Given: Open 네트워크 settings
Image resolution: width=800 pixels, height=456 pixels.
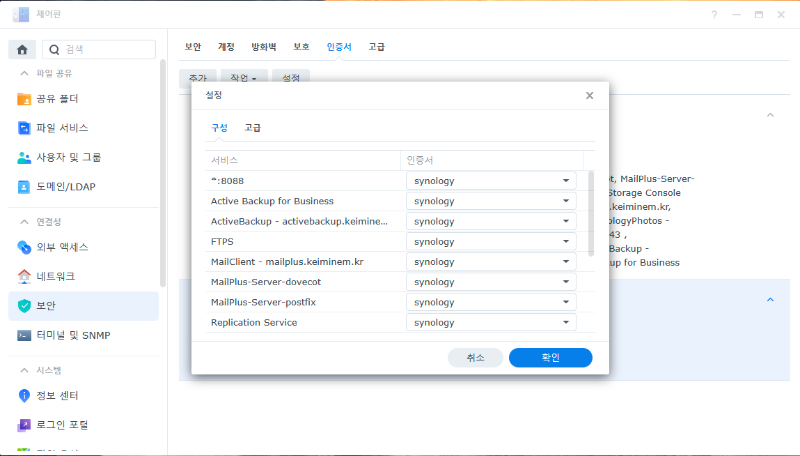Looking at the screenshot, I should coord(55,276).
